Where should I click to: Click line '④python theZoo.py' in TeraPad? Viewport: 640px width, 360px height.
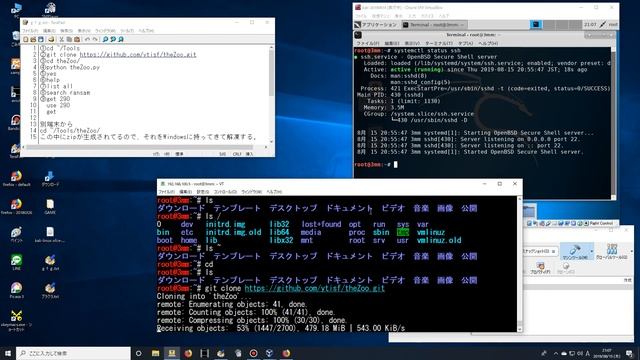(x=70, y=67)
